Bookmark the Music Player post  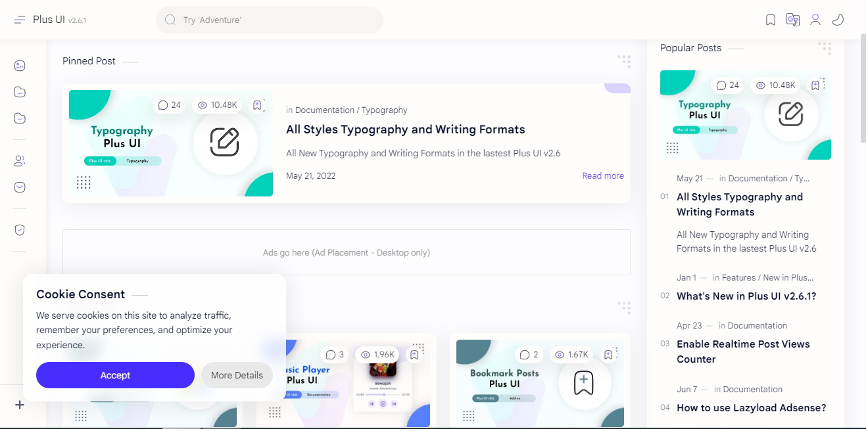pyautogui.click(x=414, y=355)
